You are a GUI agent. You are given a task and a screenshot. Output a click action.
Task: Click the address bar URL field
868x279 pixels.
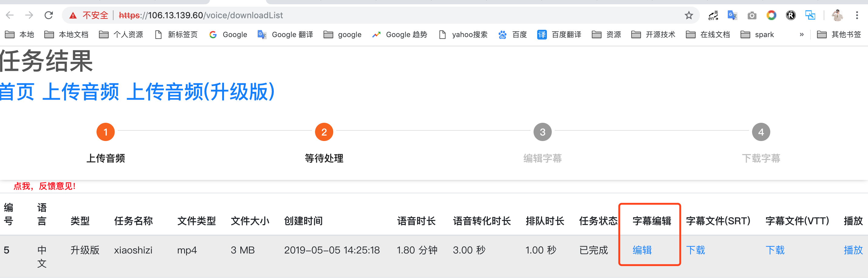(x=371, y=15)
